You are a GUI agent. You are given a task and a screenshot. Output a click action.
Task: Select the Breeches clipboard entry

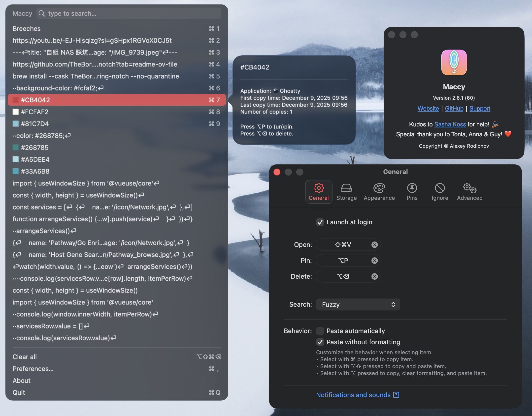pyautogui.click(x=27, y=29)
